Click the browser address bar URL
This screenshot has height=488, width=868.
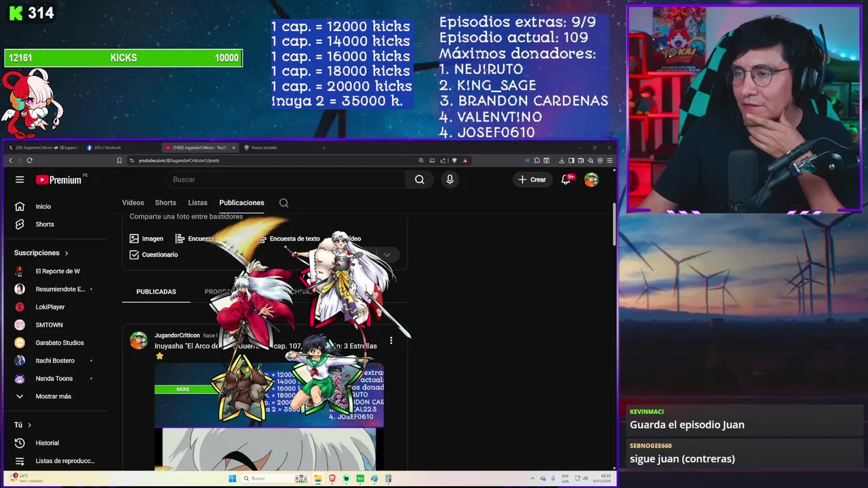point(179,161)
